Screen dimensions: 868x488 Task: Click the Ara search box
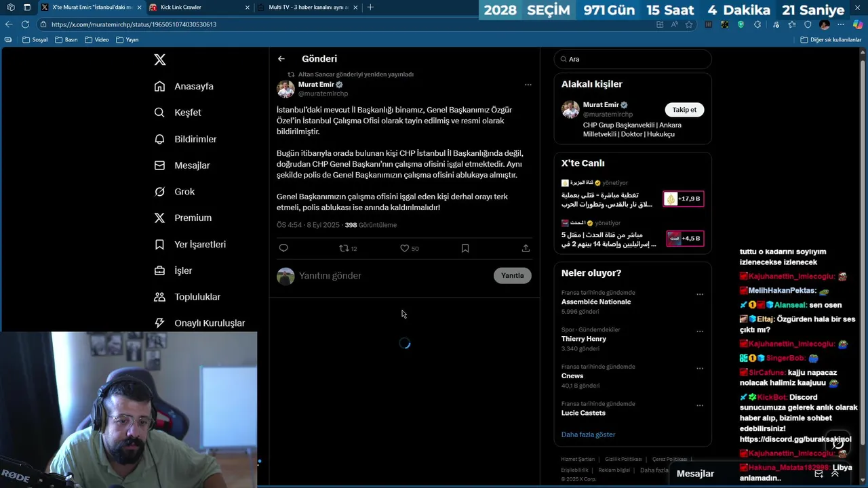point(633,59)
